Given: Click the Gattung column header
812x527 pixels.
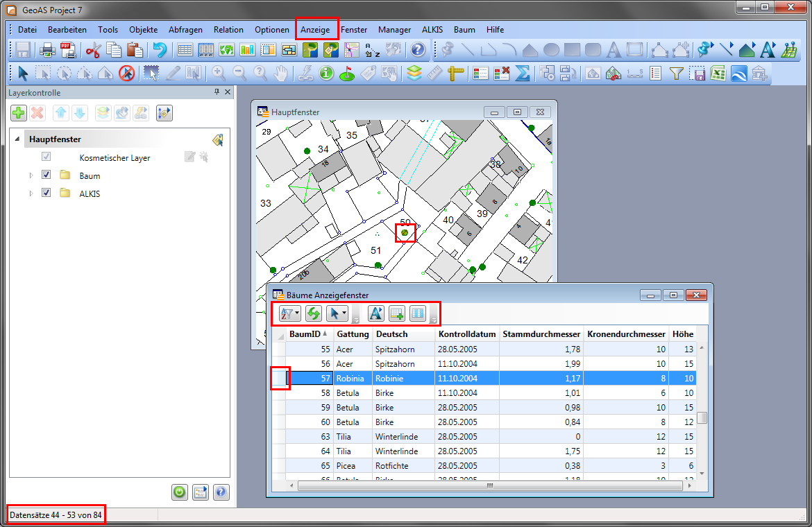Looking at the screenshot, I should 353,334.
